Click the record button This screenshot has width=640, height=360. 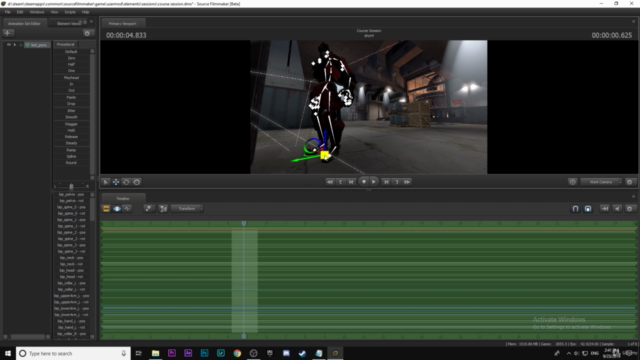tap(364, 182)
